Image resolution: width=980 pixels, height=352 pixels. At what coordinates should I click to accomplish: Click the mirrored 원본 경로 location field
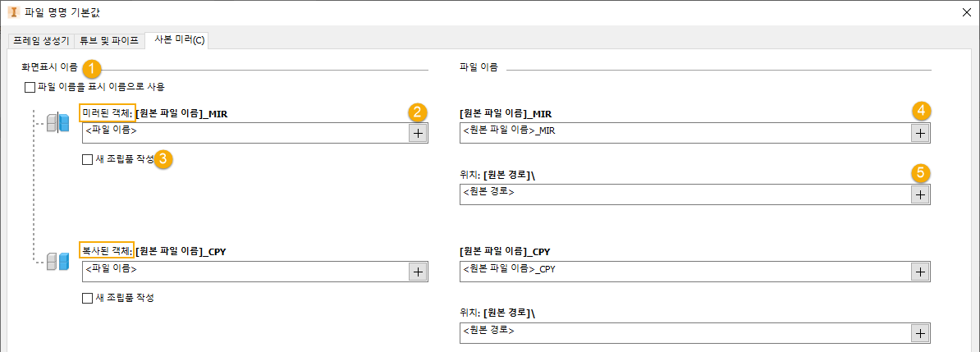pyautogui.click(x=685, y=194)
